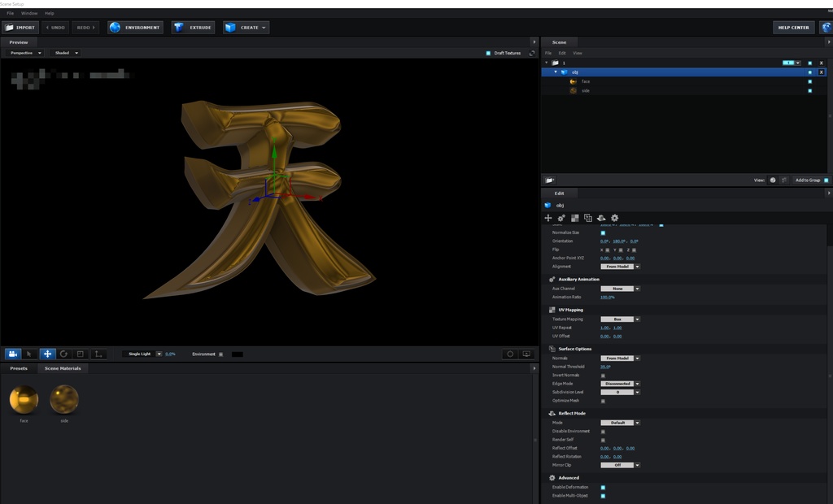The image size is (833, 504).
Task: Enable the Invert Normals checkbox
Action: coord(603,376)
